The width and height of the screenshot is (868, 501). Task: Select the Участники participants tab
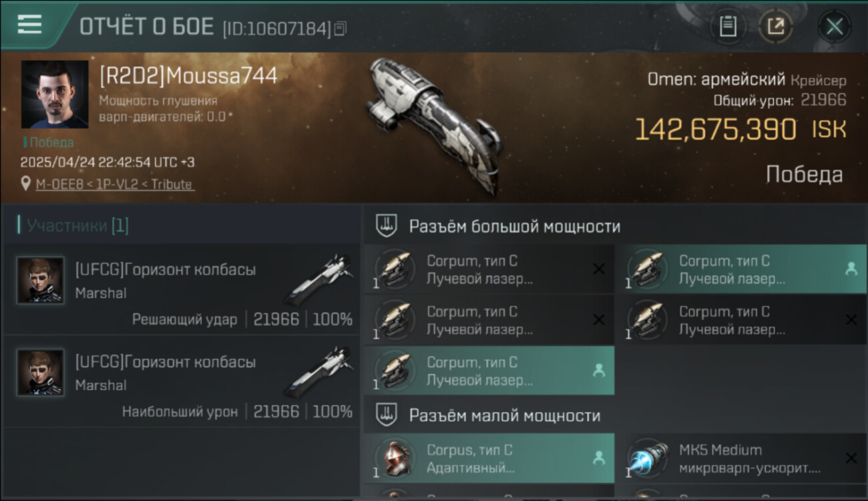73,226
